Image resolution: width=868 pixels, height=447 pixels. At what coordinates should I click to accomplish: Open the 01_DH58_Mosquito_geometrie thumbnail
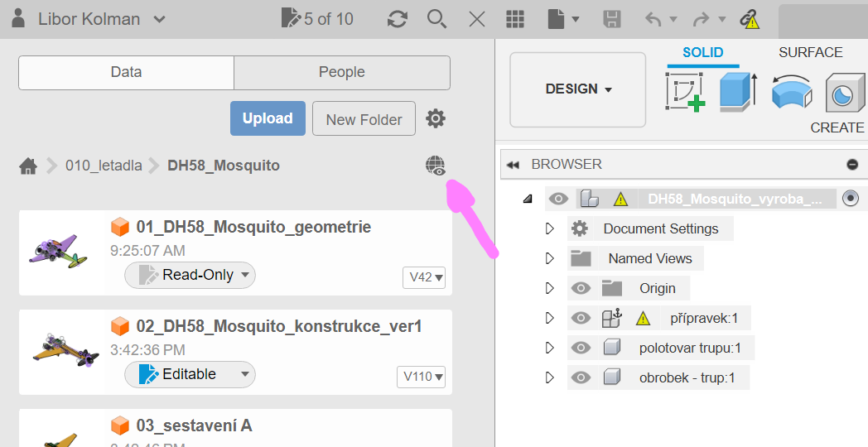point(59,249)
